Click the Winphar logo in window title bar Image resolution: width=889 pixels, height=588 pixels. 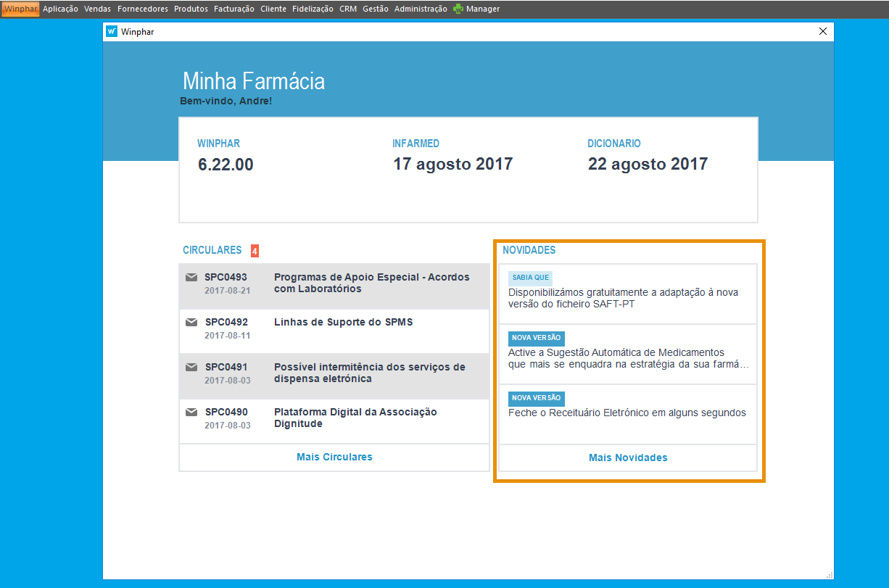(x=112, y=32)
